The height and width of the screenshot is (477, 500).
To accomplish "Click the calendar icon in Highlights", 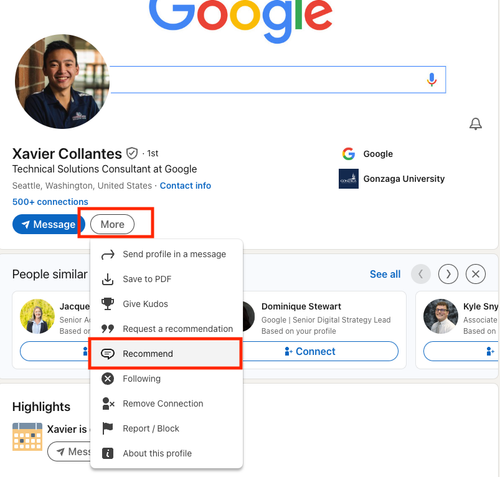I will pos(27,437).
